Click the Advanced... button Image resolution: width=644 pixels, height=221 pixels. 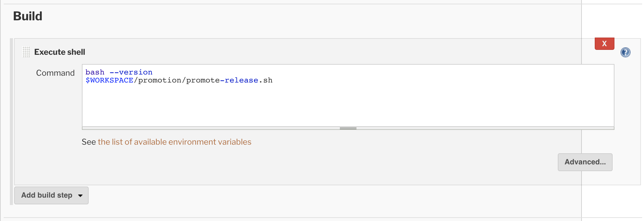[585, 162]
